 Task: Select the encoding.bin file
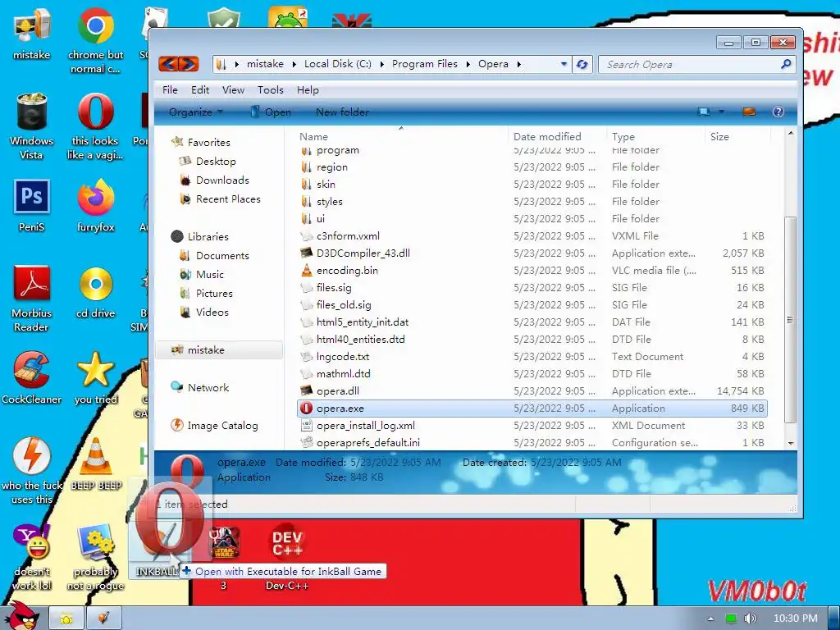coord(347,271)
